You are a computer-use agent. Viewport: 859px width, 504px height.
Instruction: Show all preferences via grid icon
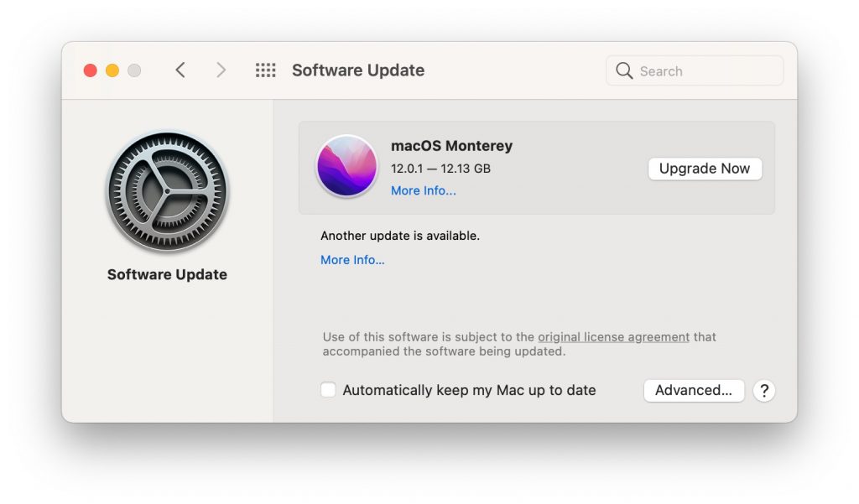coord(266,70)
